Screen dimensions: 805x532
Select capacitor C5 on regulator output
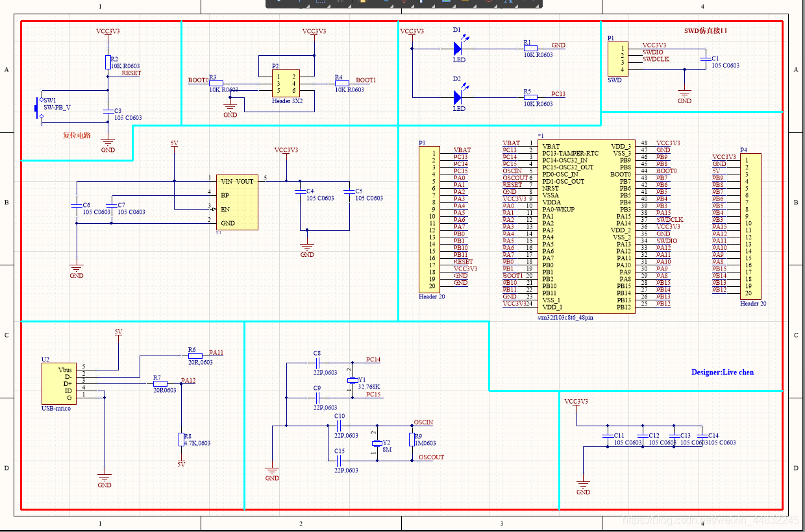click(349, 191)
